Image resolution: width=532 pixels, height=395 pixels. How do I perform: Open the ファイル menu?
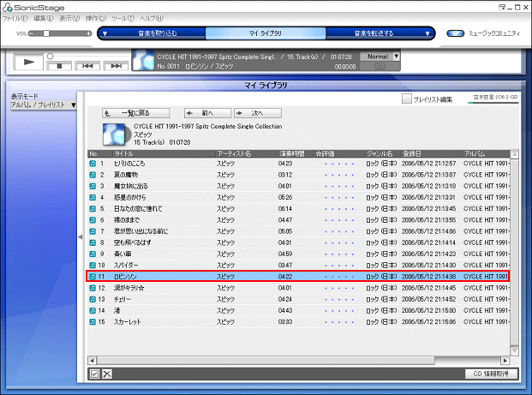(15, 18)
